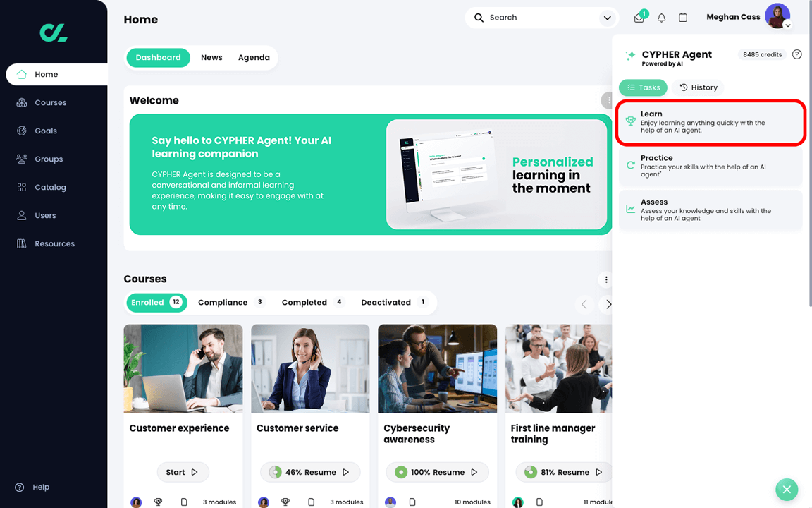The width and height of the screenshot is (812, 508).
Task: Open the First line manager training thumbnail
Action: point(559,368)
